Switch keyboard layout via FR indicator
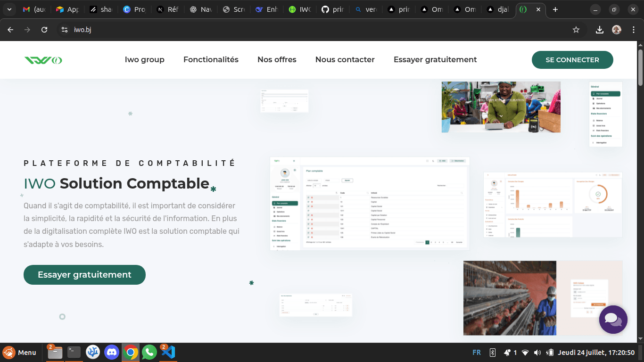The image size is (644, 362). [477, 353]
